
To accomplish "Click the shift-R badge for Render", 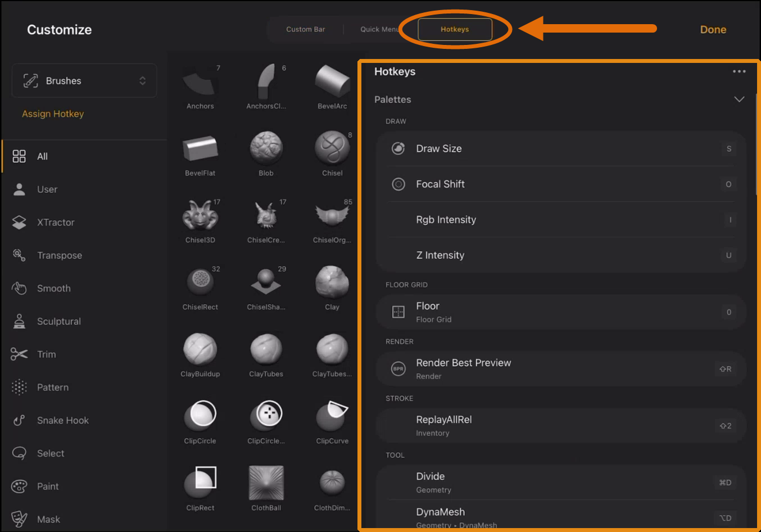I will 726,369.
